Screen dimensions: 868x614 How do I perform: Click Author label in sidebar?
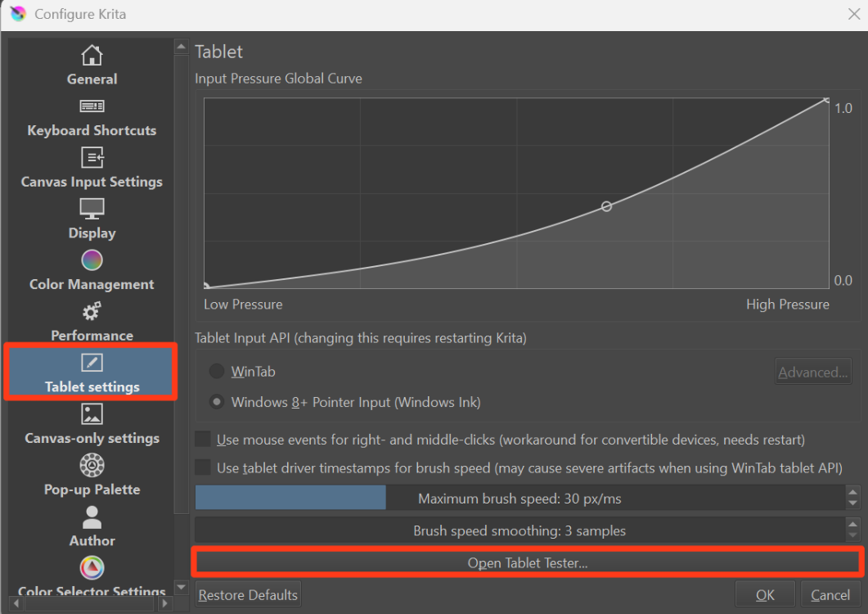point(92,541)
